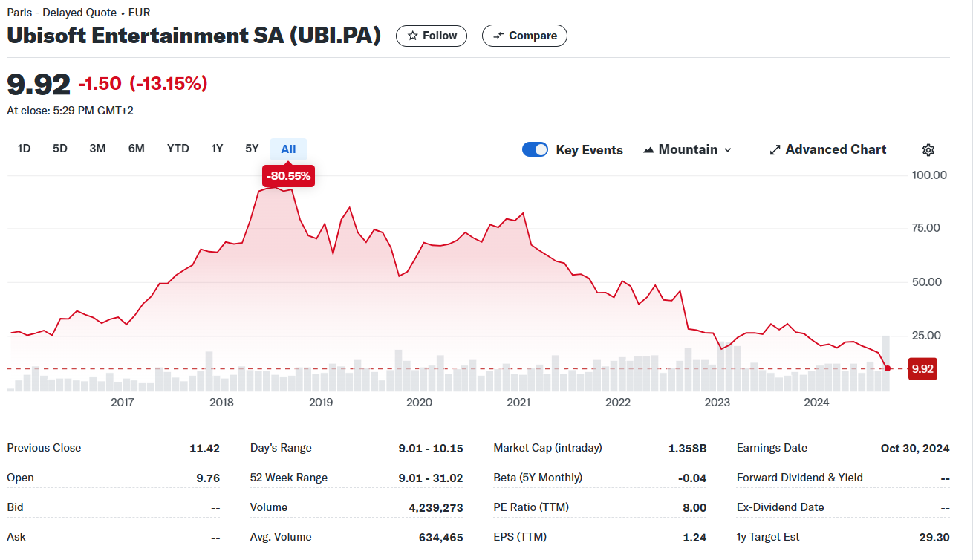
Task: Click the large 9.92 price heading
Action: point(39,84)
